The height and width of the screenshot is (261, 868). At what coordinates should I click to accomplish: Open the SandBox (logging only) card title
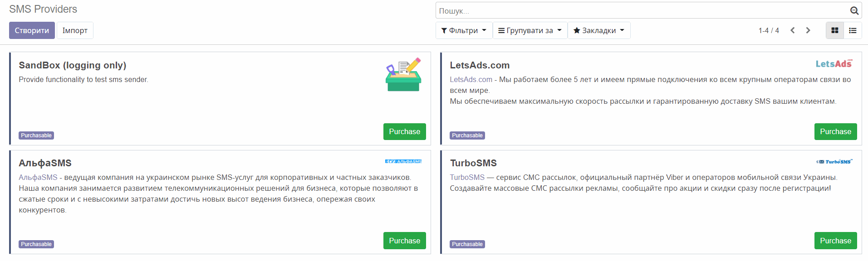pyautogui.click(x=73, y=65)
